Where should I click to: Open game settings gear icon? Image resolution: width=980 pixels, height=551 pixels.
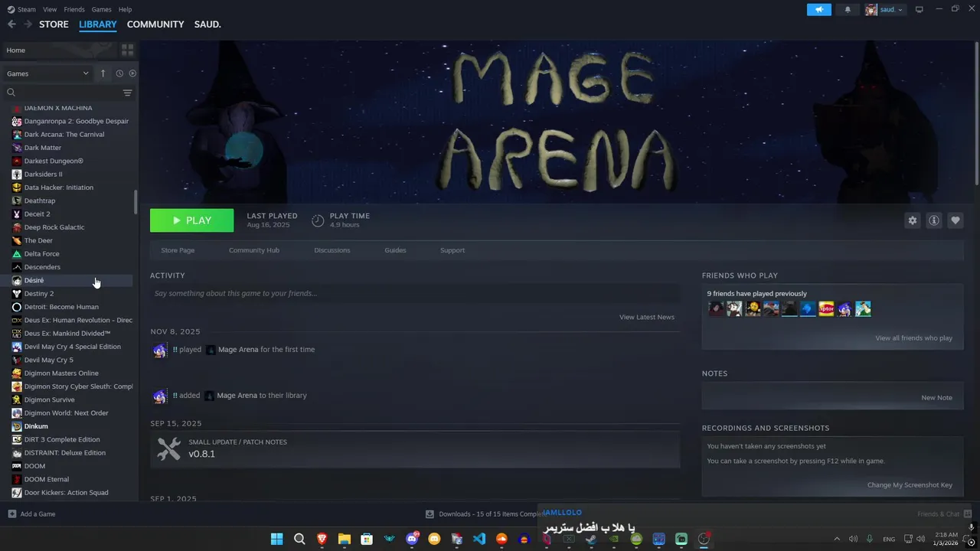912,220
